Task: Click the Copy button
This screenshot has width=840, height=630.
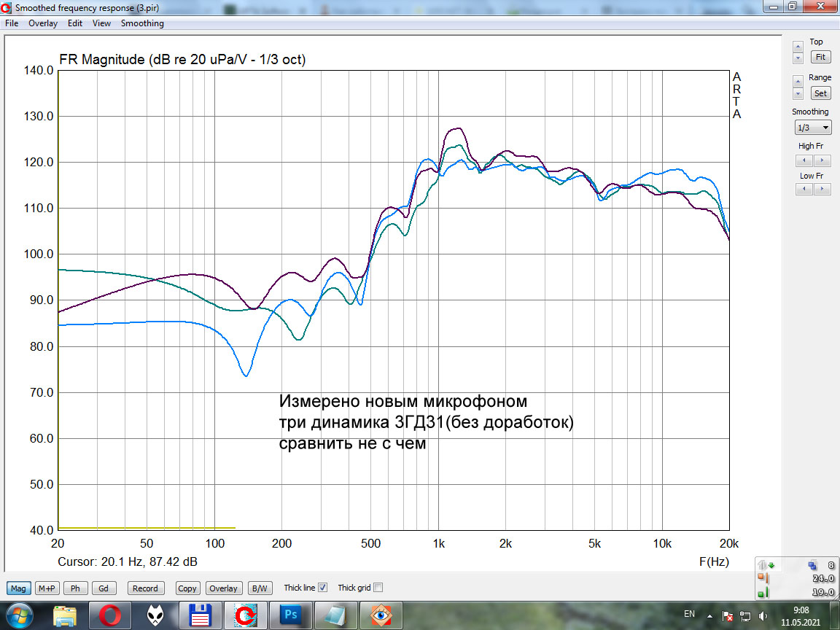Action: point(187,588)
